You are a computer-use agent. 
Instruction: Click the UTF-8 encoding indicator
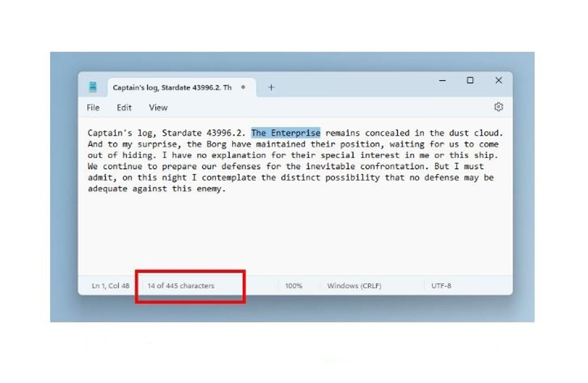441,285
